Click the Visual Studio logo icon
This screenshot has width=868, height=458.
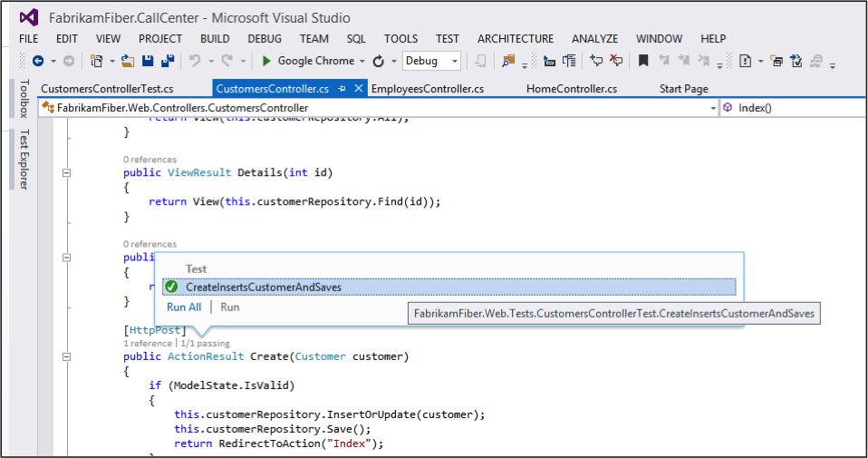coord(29,18)
